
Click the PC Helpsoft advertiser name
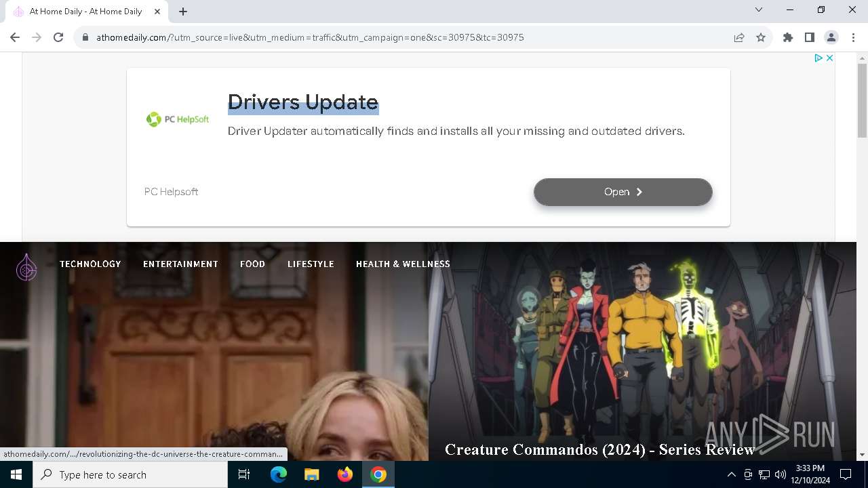pos(171,192)
